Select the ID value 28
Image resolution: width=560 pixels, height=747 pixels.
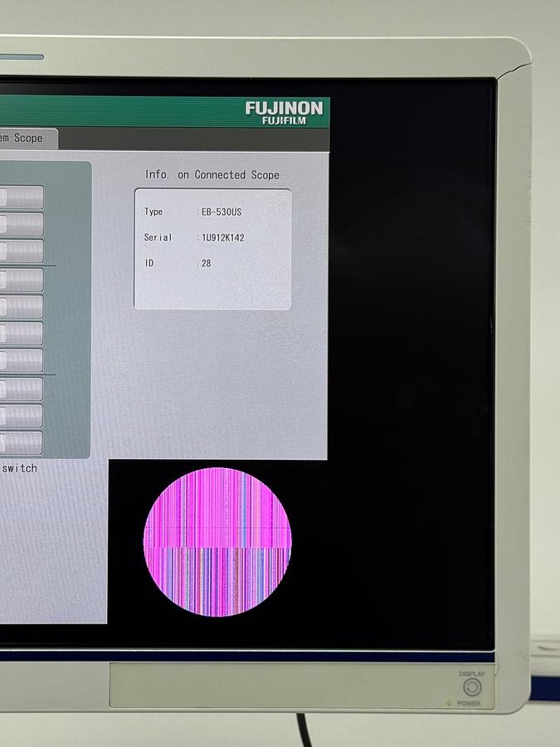point(207,263)
